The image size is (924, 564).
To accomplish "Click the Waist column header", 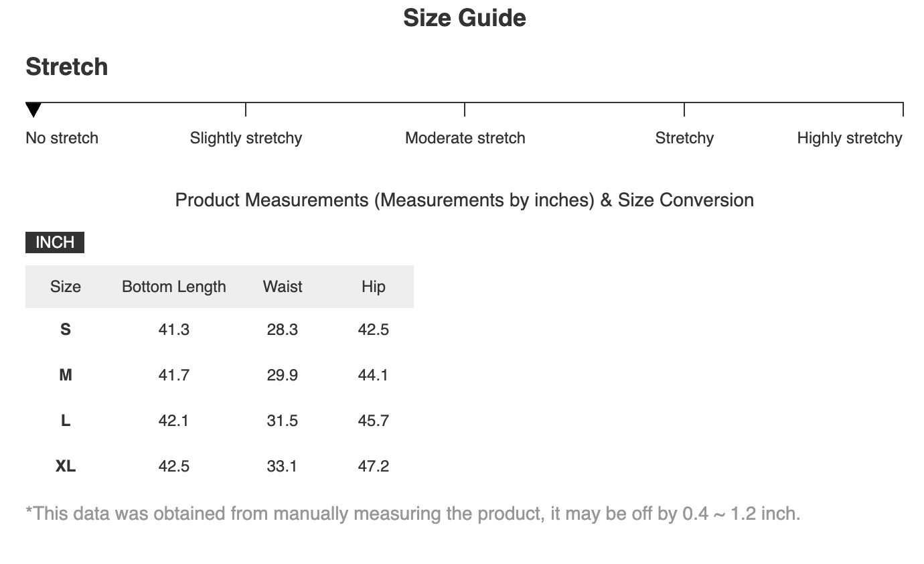I will coord(283,287).
